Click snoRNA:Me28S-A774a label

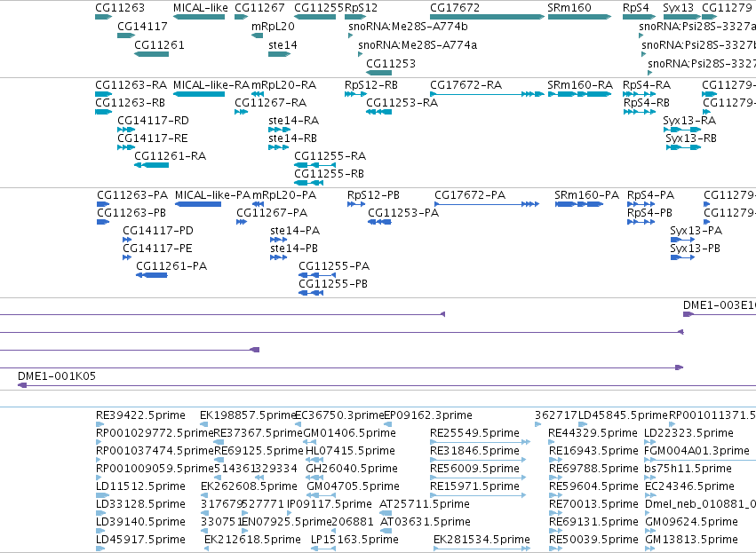coord(418,45)
